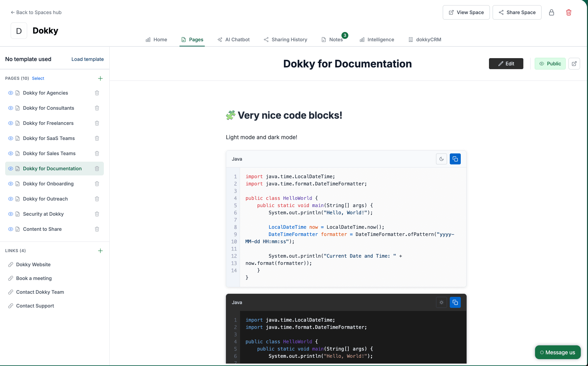Toggle visibility of Dokky for Onboarding
The width and height of the screenshot is (588, 366).
[x=11, y=184]
